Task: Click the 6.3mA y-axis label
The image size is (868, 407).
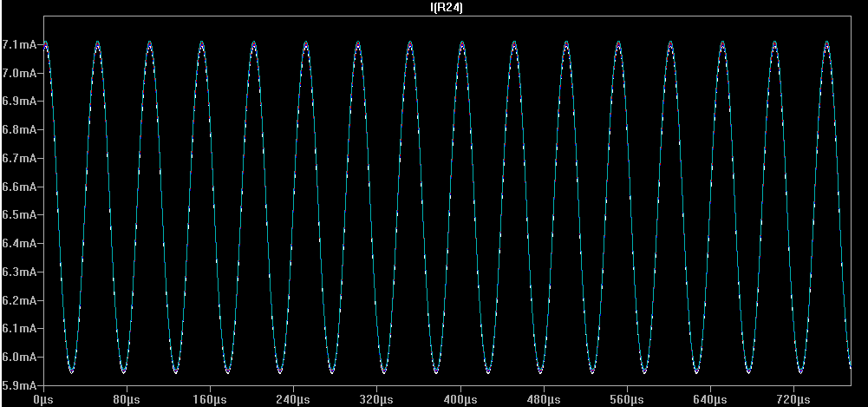Action: (17, 272)
